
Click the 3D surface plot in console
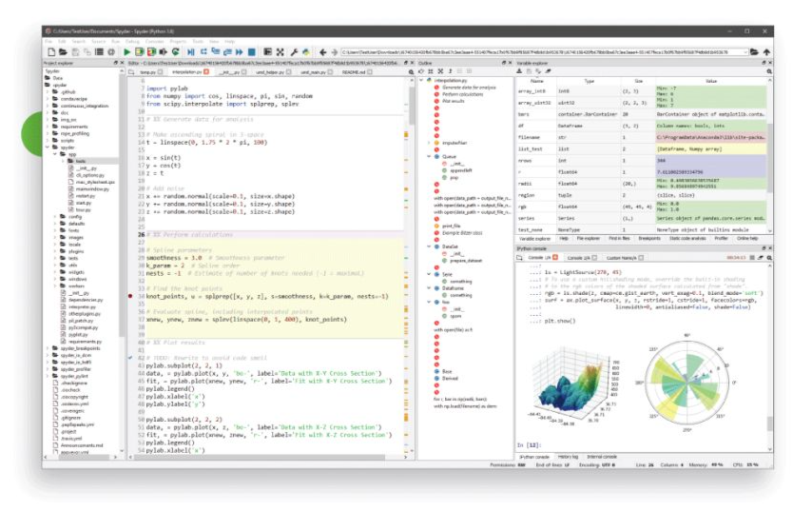[573, 386]
